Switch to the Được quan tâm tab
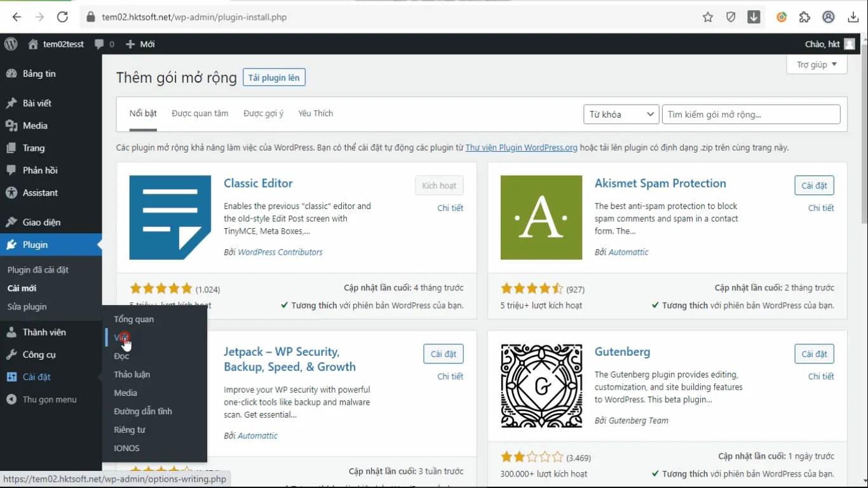Viewport: 868px width, 488px height. pyautogui.click(x=200, y=114)
